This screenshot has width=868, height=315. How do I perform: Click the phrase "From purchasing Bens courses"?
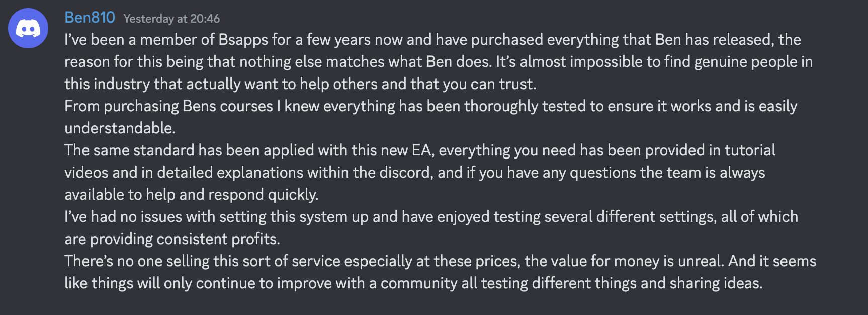click(168, 106)
